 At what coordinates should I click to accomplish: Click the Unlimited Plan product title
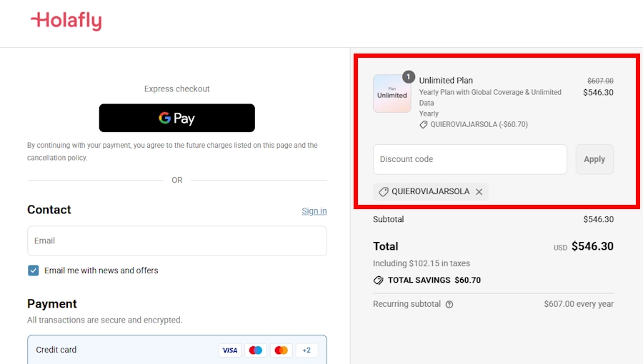coord(446,81)
